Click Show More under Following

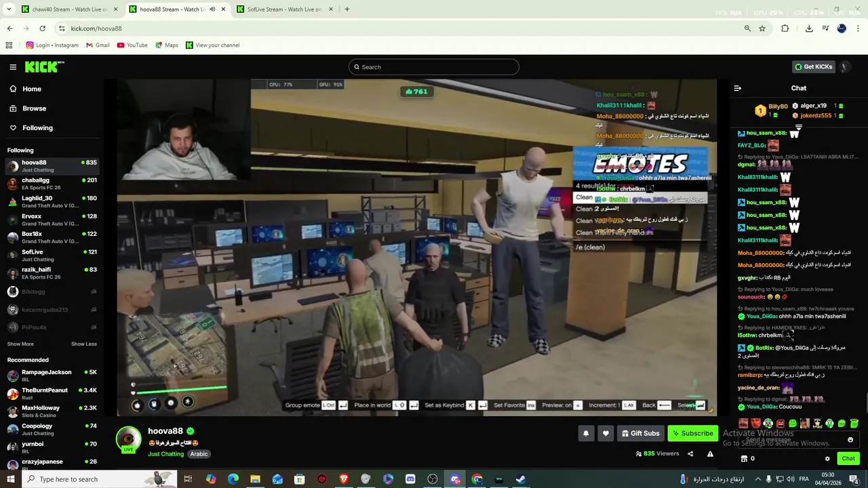click(20, 344)
